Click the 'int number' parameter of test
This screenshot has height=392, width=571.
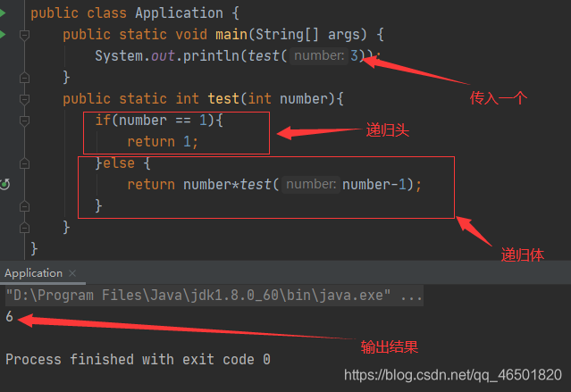[288, 99]
